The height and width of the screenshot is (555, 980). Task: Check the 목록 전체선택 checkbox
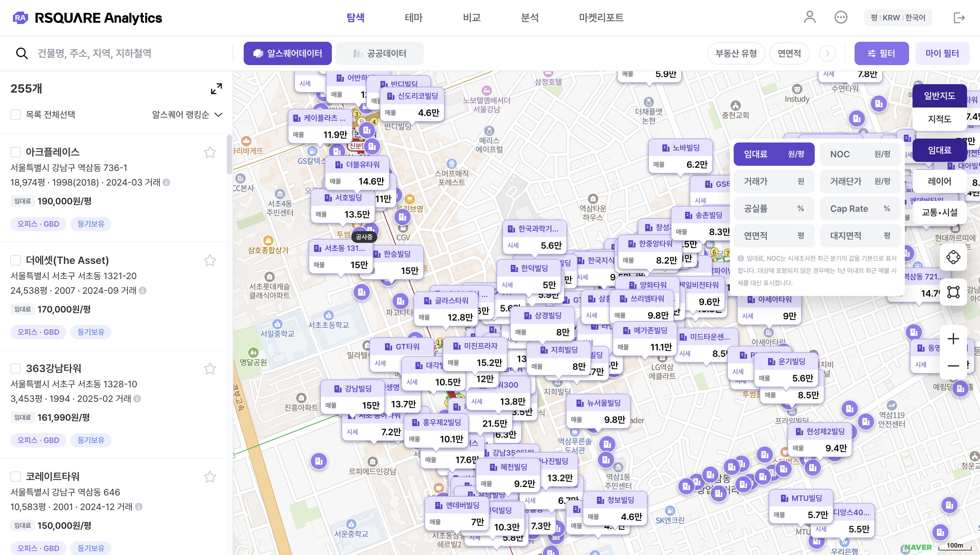coord(16,115)
